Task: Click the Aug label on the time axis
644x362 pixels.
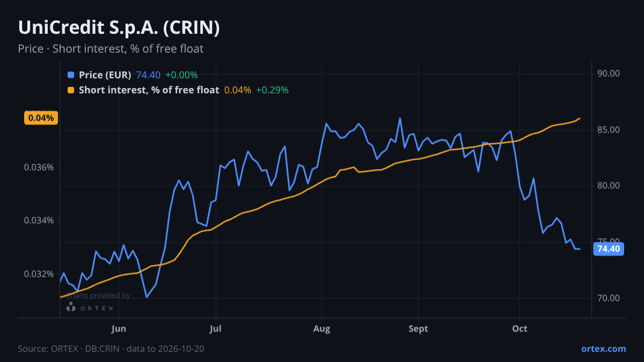Action: (321, 329)
